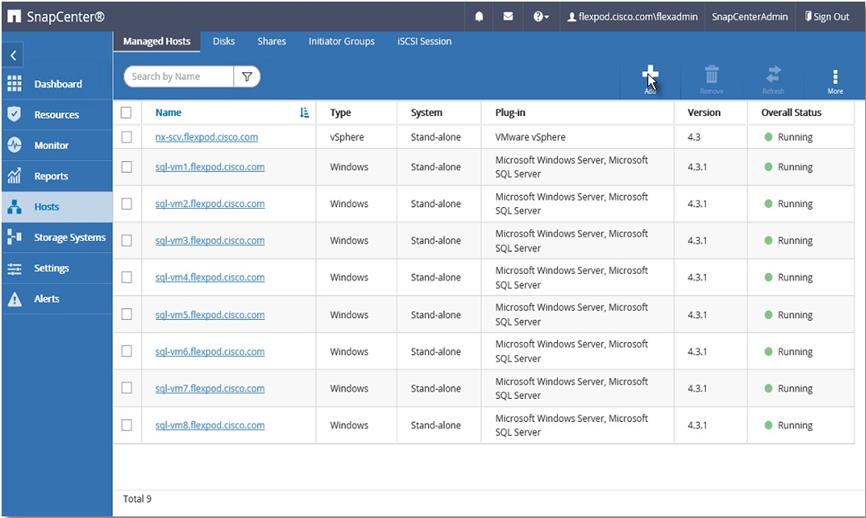Open Settings from the sidebar
866x518 pixels.
click(x=57, y=268)
